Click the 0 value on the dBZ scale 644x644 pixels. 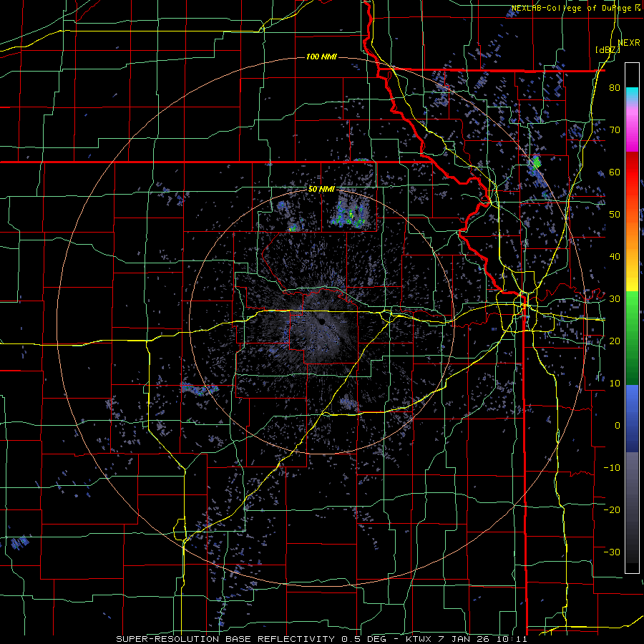(618, 426)
